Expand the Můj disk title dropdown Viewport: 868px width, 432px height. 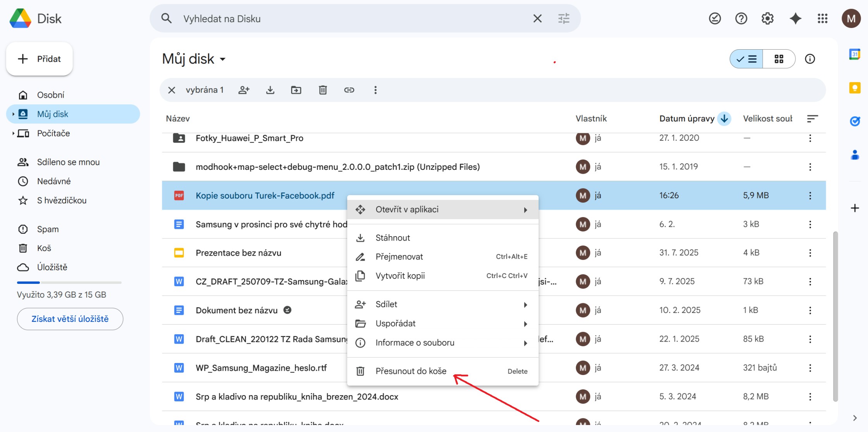point(223,59)
